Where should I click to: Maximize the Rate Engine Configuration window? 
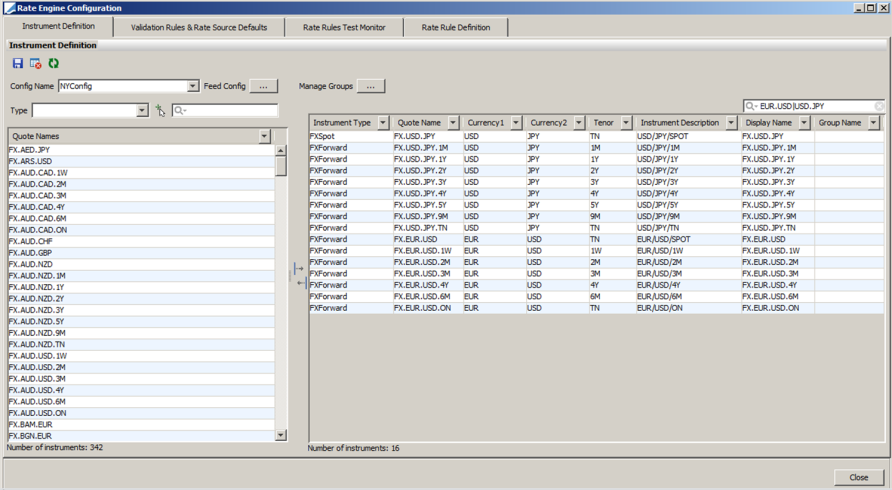(x=870, y=8)
